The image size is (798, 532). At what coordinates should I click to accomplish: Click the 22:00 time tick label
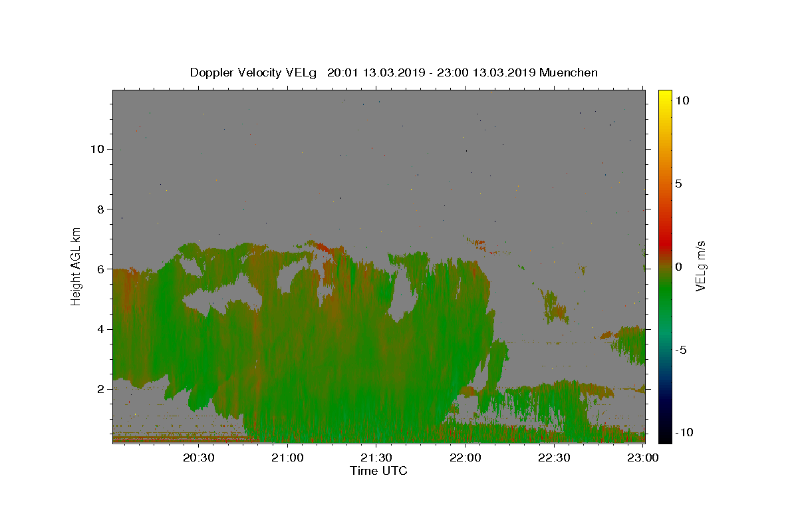click(465, 458)
